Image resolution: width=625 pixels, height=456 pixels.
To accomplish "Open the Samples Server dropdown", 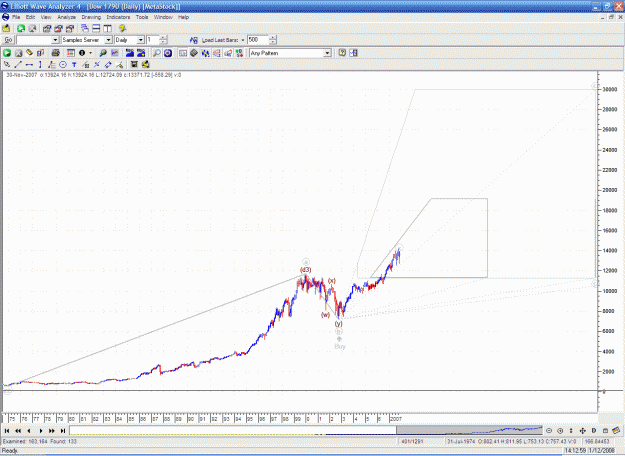I will pos(108,40).
